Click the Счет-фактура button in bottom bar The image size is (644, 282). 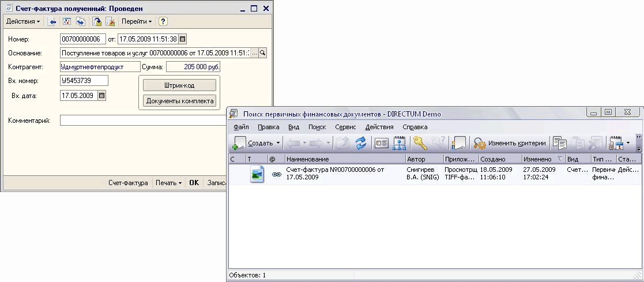(128, 183)
